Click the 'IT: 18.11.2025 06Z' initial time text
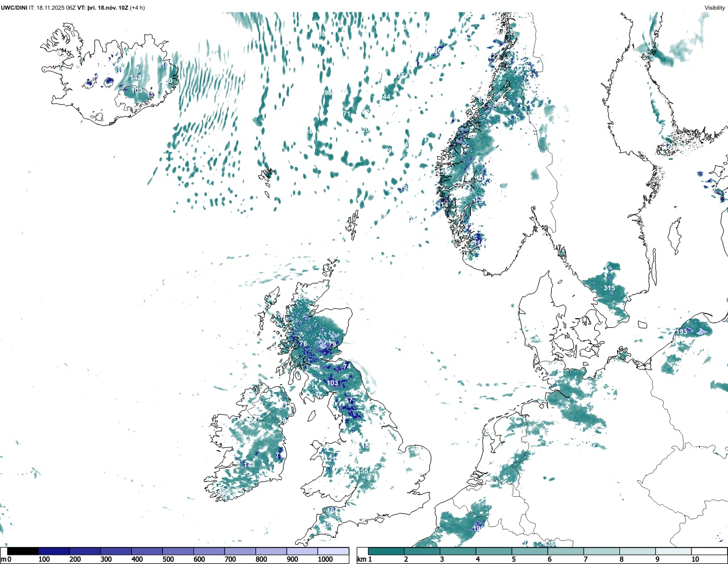 tap(52, 7)
